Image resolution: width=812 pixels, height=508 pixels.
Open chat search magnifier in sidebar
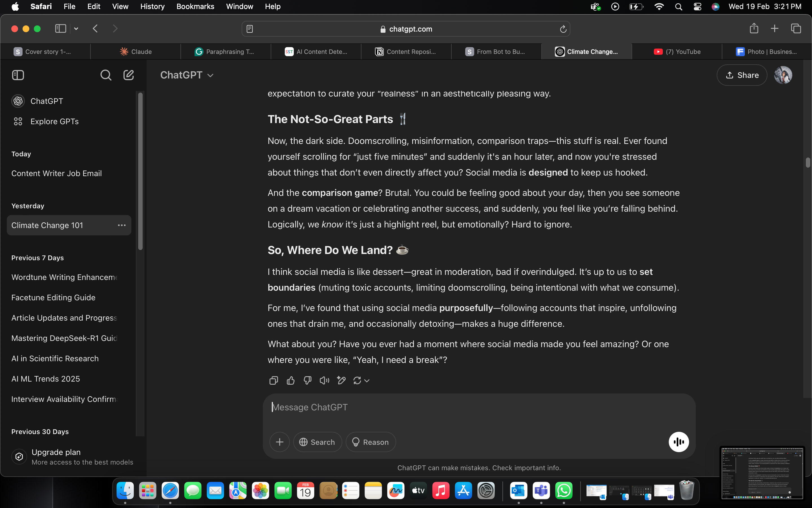106,75
